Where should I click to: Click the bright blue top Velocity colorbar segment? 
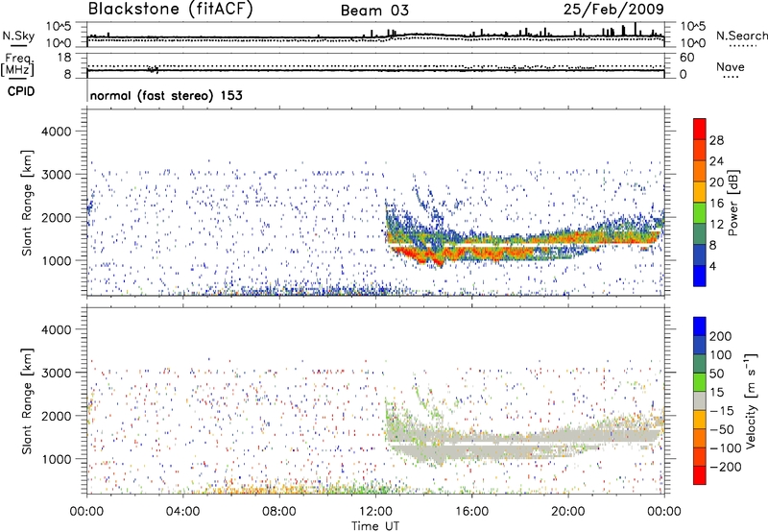(700, 326)
